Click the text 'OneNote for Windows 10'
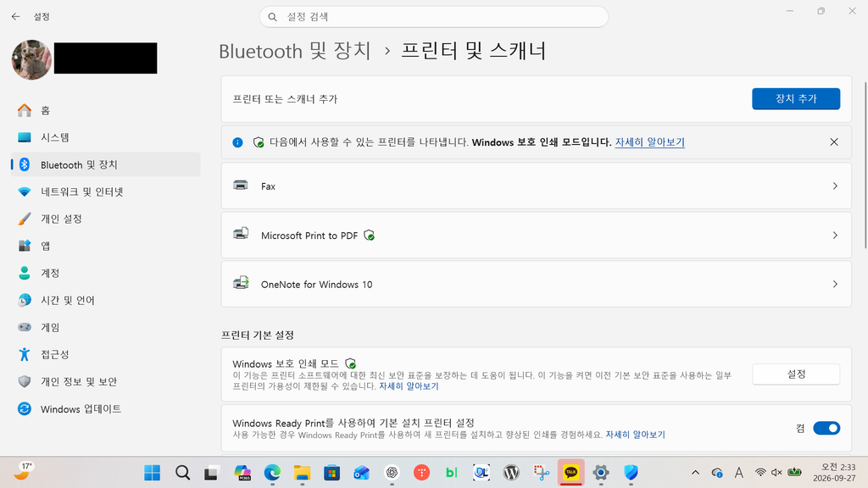 [317, 285]
